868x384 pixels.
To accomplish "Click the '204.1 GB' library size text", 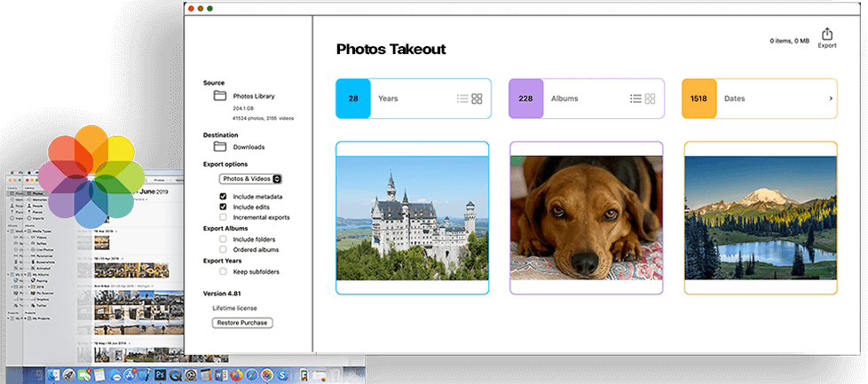I will pyautogui.click(x=242, y=108).
